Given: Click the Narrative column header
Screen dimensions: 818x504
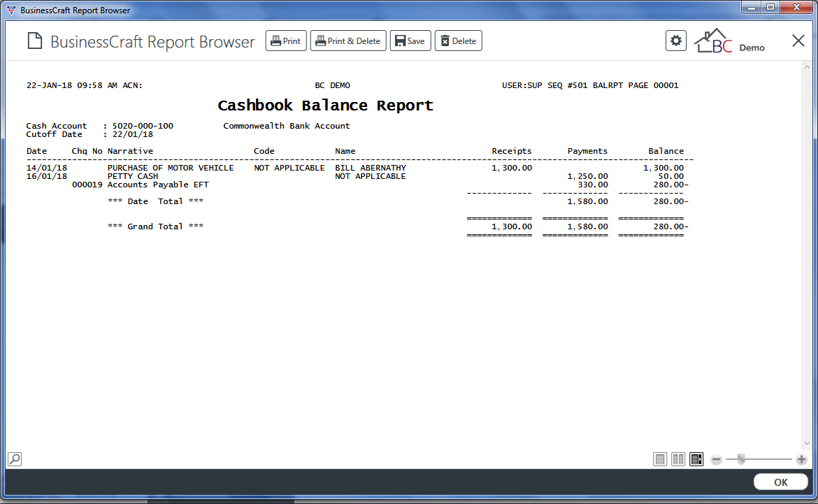Looking at the screenshot, I should click(x=131, y=151).
